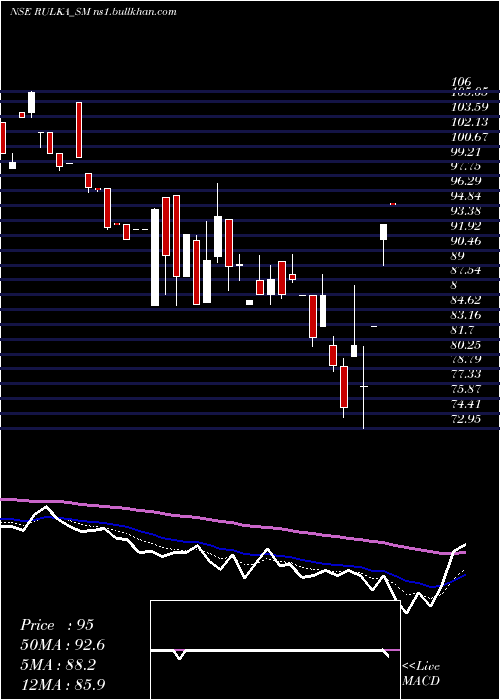The width and height of the screenshot is (500, 700).
Task: Click the price axis label 77.33
Action: (x=466, y=375)
